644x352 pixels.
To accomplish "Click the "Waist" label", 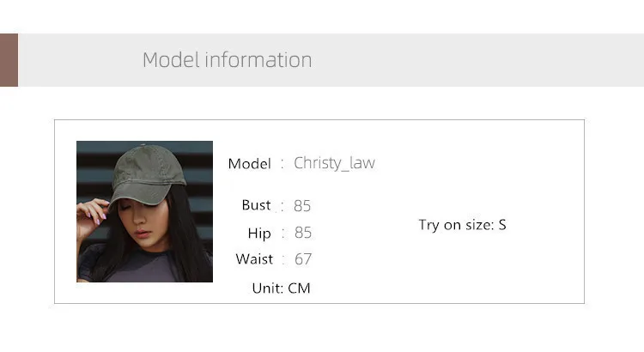I will pyautogui.click(x=254, y=258).
